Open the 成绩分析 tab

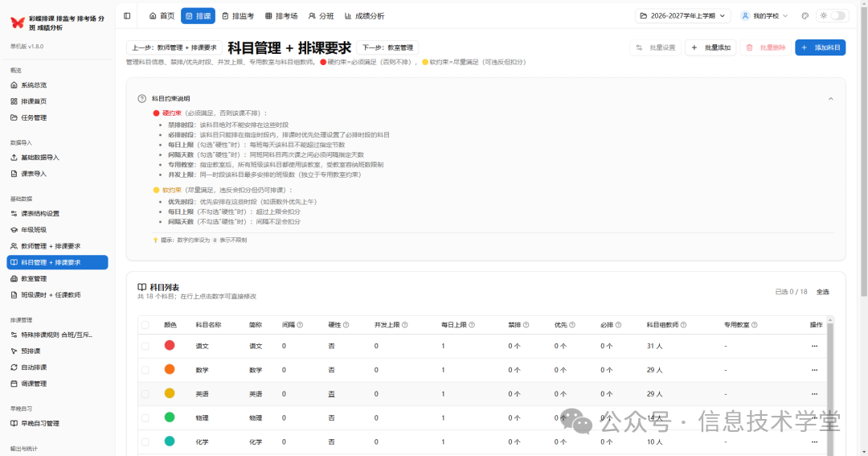coord(364,16)
